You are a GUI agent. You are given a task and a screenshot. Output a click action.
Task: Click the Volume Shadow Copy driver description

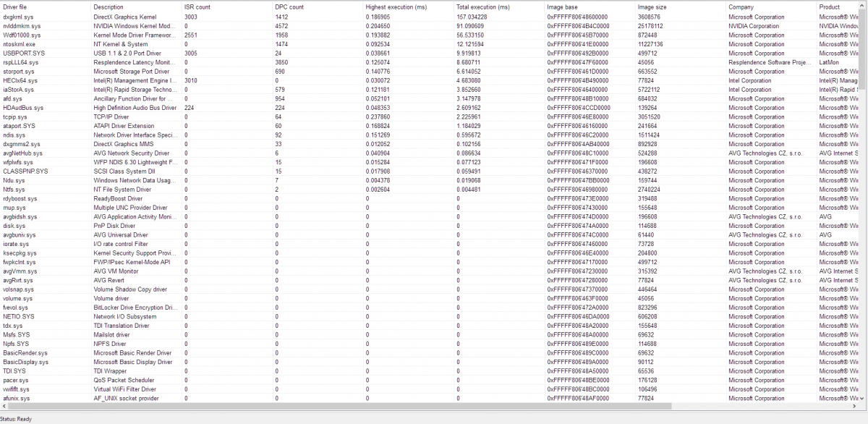[x=130, y=289]
